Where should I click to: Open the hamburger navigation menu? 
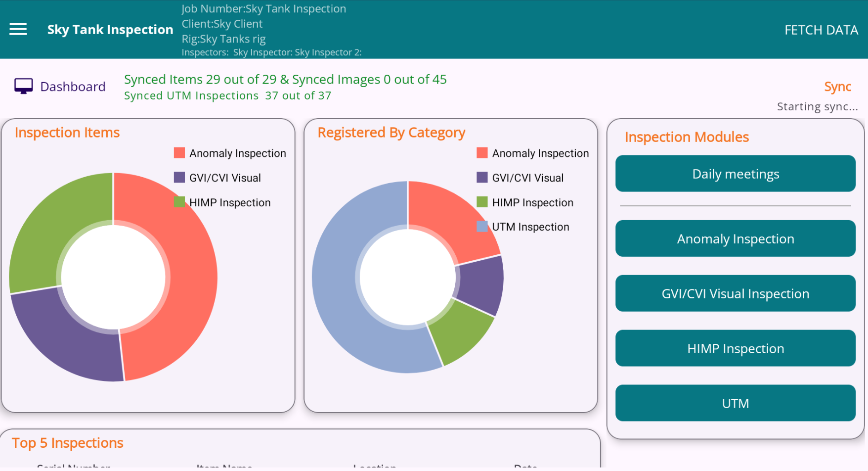tap(18, 30)
